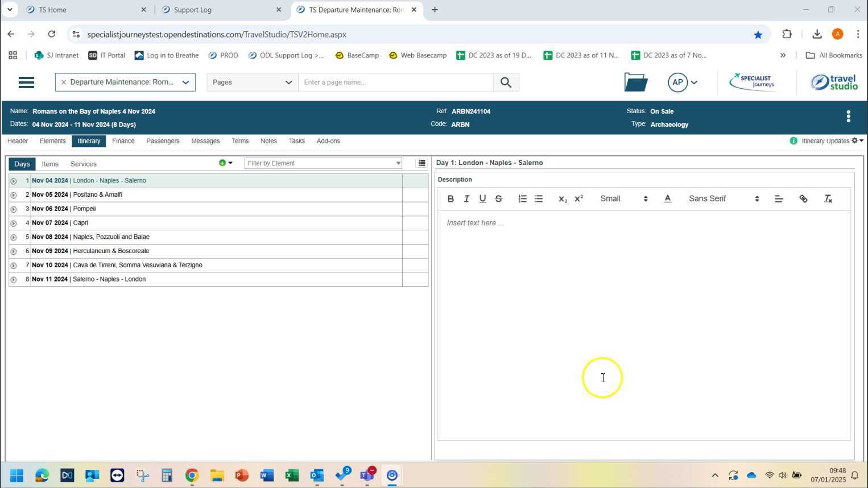Select the Capri day in itinerary

(x=80, y=223)
